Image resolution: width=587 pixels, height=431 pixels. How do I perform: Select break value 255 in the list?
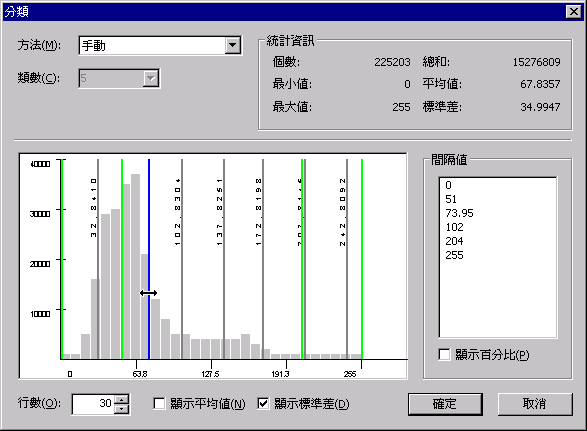click(x=454, y=255)
